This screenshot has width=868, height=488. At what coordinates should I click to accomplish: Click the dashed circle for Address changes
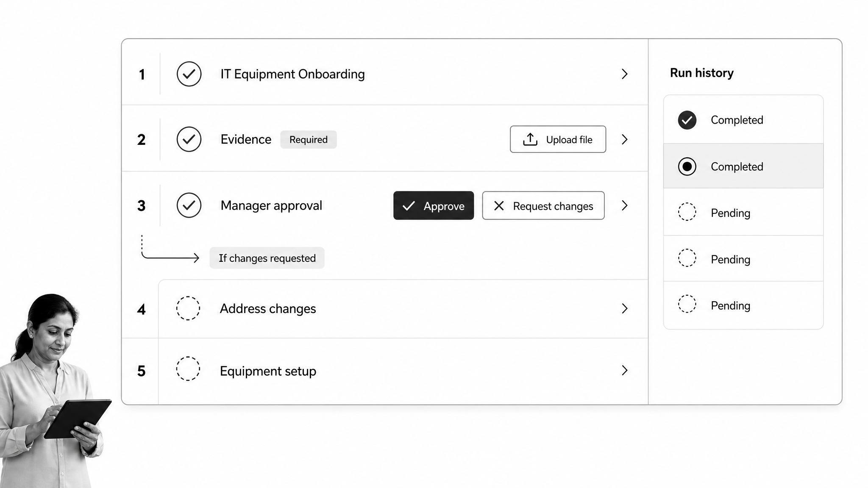click(x=188, y=308)
